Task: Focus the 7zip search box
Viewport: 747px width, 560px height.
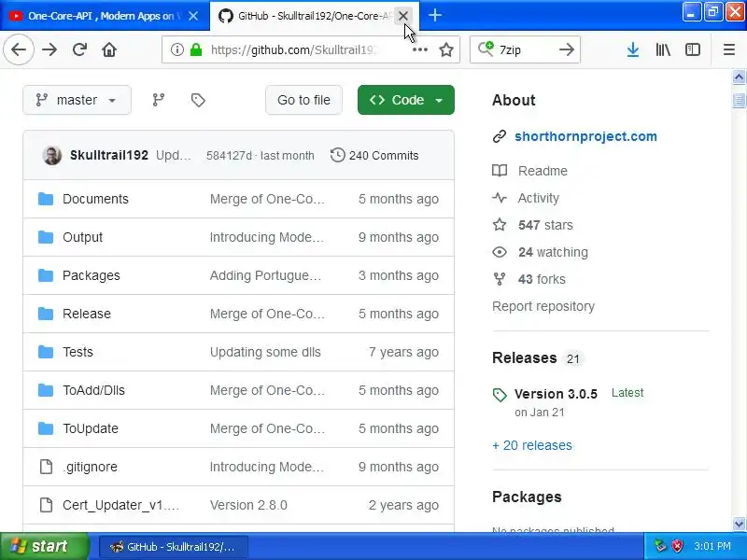Action: pyautogui.click(x=527, y=49)
